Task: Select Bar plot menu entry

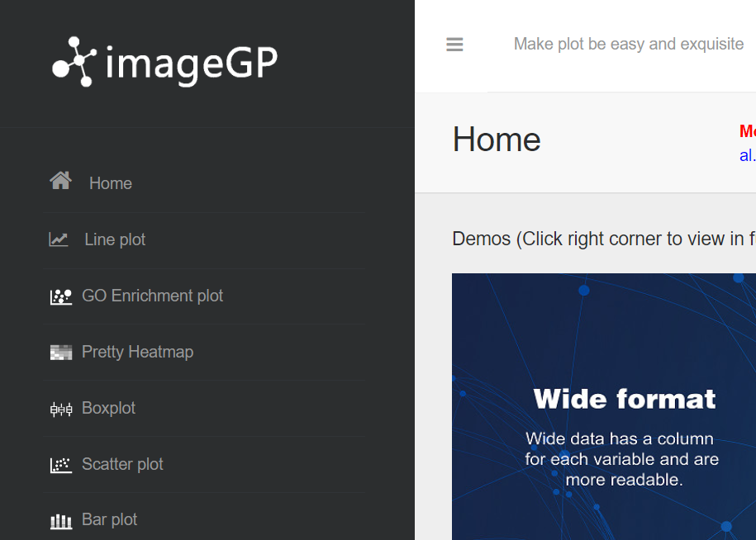Action: [110, 519]
